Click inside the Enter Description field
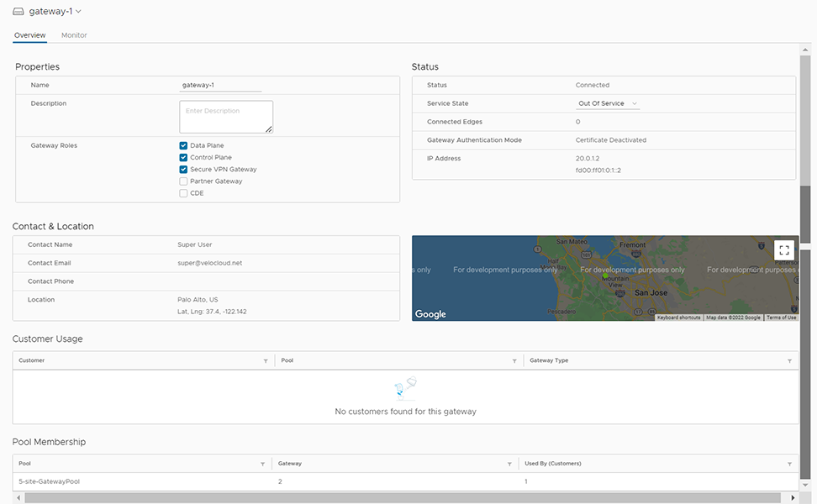Image resolution: width=817 pixels, height=504 pixels. coord(225,116)
